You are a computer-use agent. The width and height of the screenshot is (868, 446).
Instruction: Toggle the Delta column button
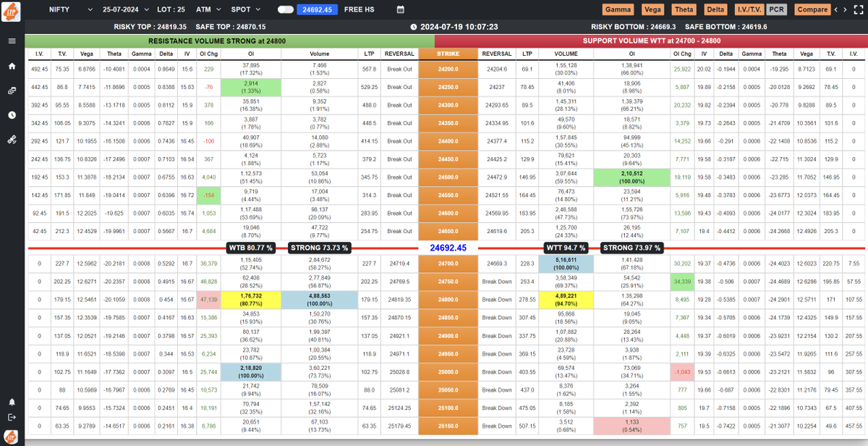(x=715, y=9)
